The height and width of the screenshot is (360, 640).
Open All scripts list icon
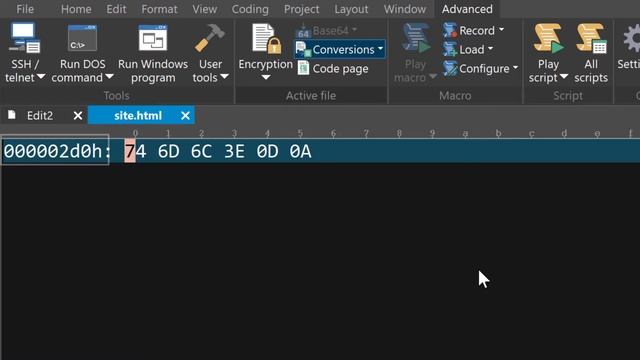pyautogui.click(x=591, y=38)
